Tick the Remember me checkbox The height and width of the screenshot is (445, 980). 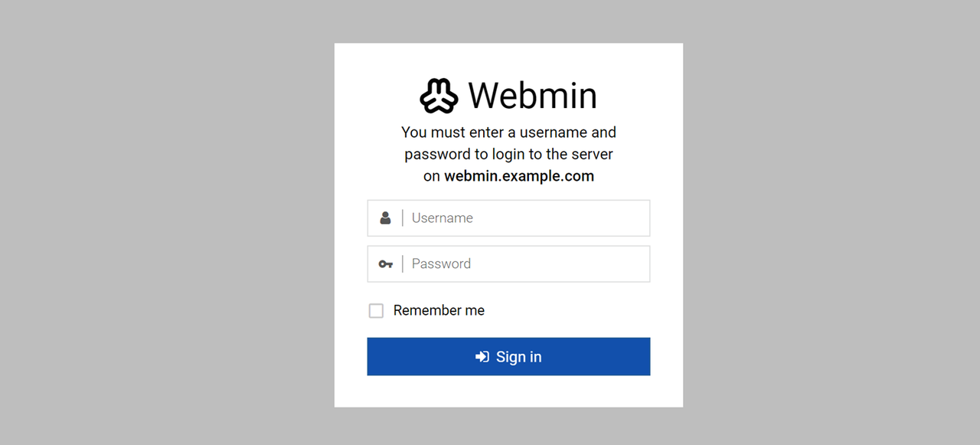click(376, 311)
